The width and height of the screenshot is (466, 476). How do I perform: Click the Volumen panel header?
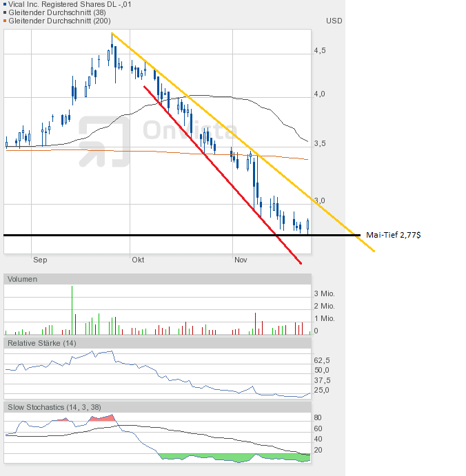23,279
